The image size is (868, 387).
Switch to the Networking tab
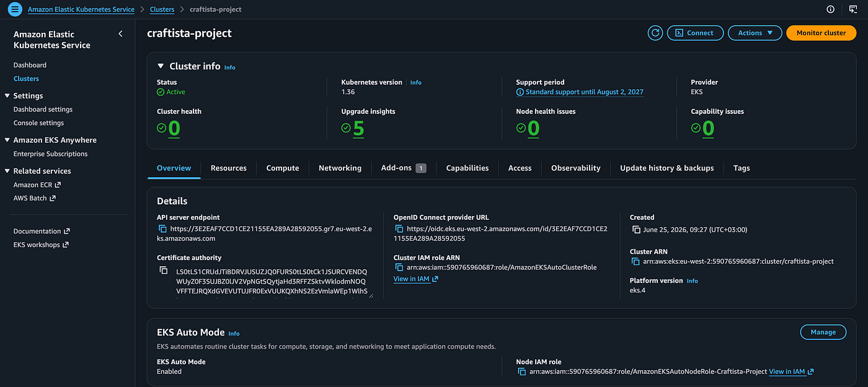tap(340, 168)
